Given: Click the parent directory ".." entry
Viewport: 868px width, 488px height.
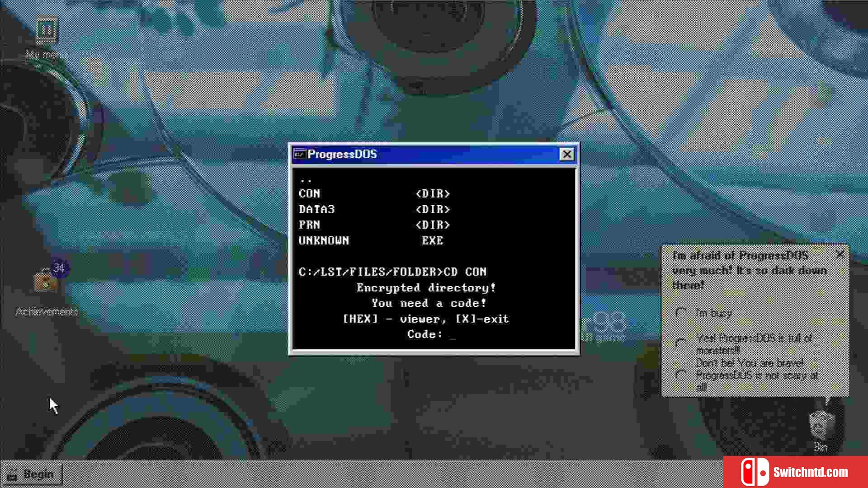Looking at the screenshot, I should click(x=306, y=180).
